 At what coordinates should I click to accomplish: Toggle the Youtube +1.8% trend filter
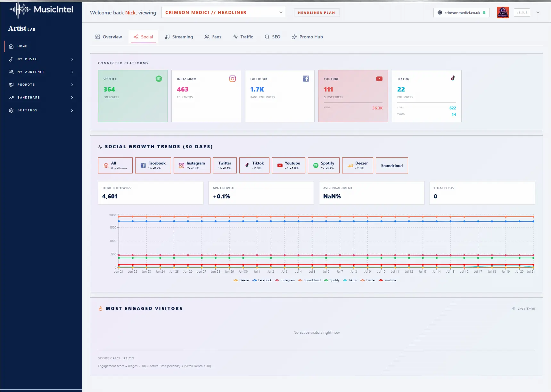tap(289, 165)
